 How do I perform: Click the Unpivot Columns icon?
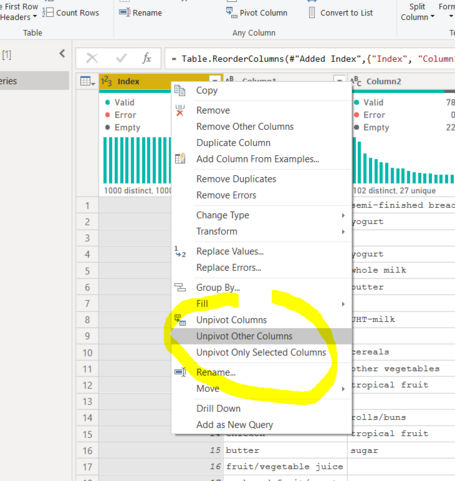point(180,320)
